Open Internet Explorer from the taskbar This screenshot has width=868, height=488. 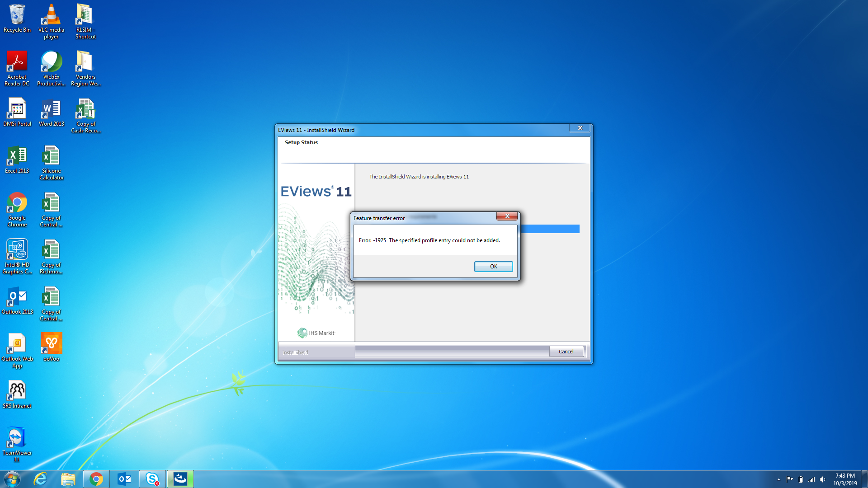click(x=41, y=479)
